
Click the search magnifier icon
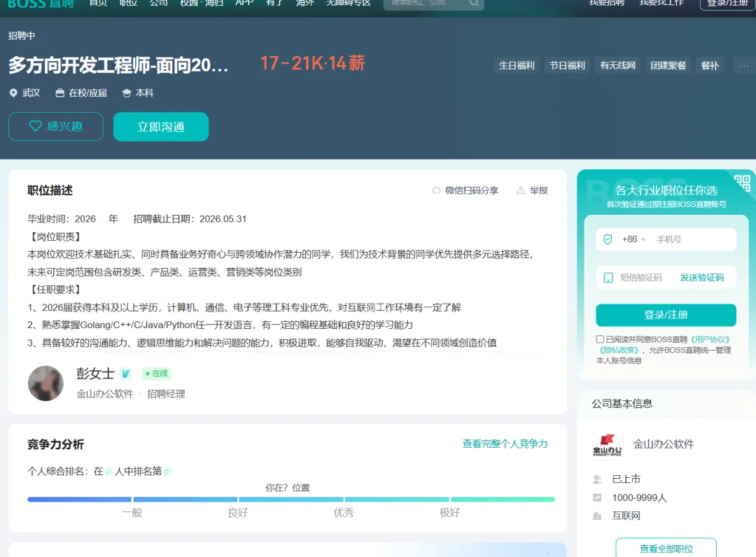point(474,3)
